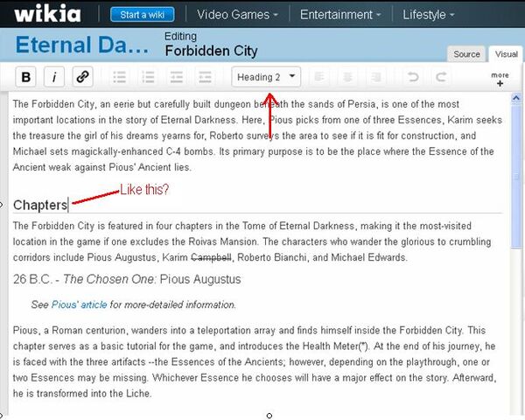Click the scrollbar up arrow

pyautogui.click(x=516, y=98)
